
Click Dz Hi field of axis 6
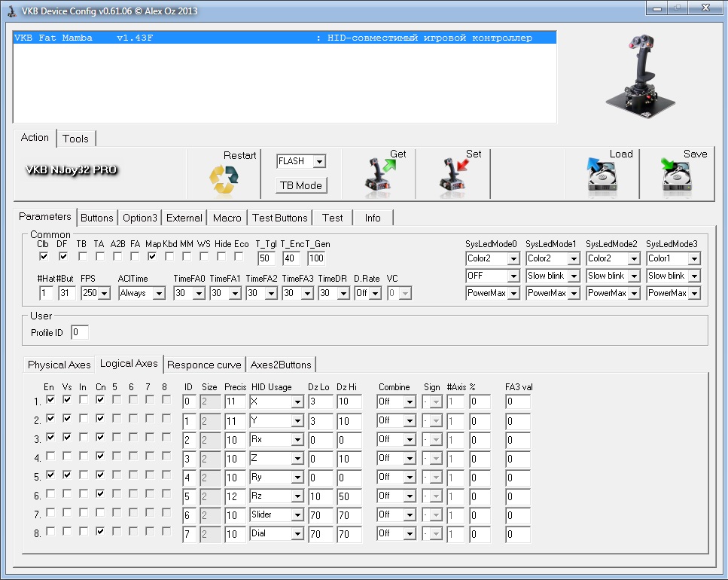coord(349,496)
